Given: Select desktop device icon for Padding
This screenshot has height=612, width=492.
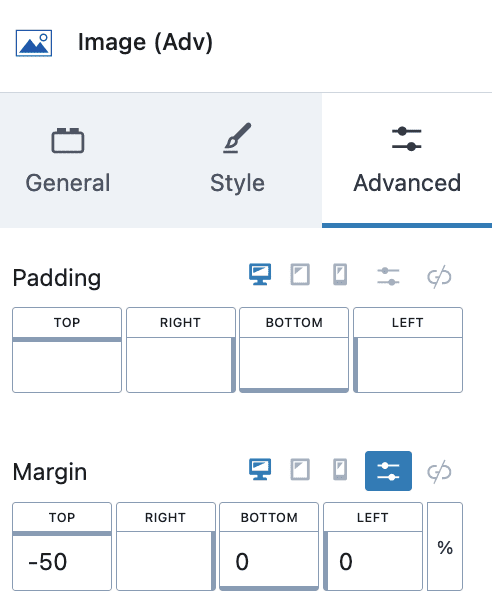Looking at the screenshot, I should [260, 275].
